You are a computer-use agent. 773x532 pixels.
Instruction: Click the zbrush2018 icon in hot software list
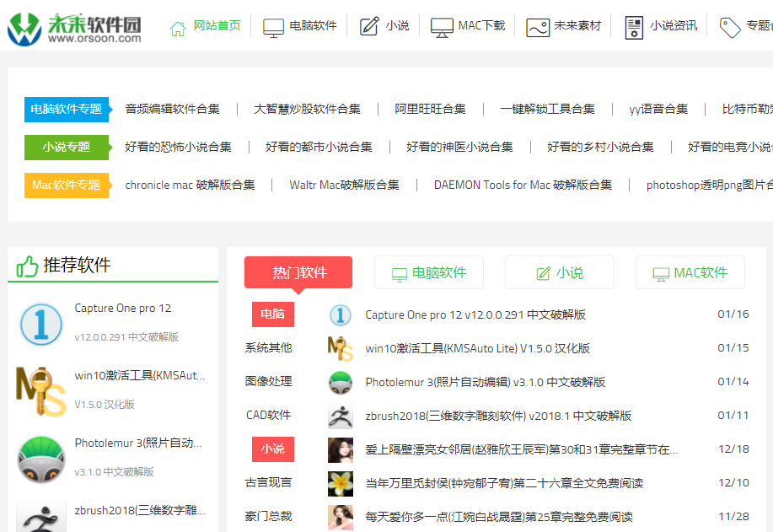pos(341,416)
